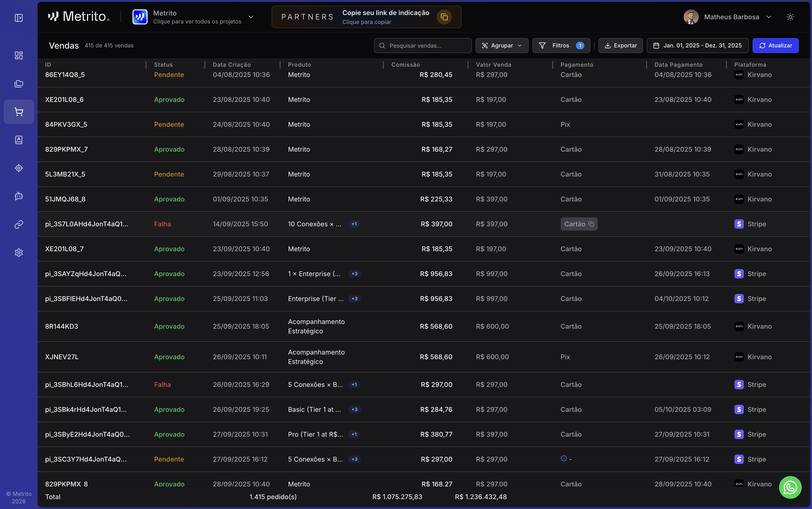Open settings gear in sidebar
This screenshot has width=812, height=509.
pyautogui.click(x=19, y=252)
